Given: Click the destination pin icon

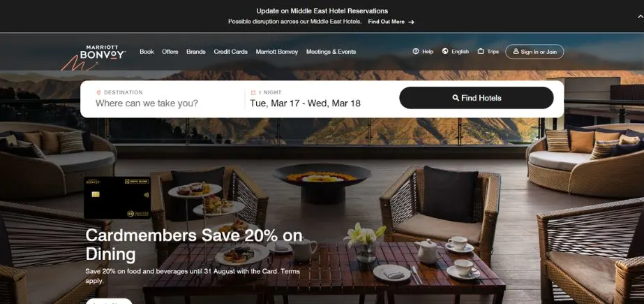Looking at the screenshot, I should pos(98,92).
